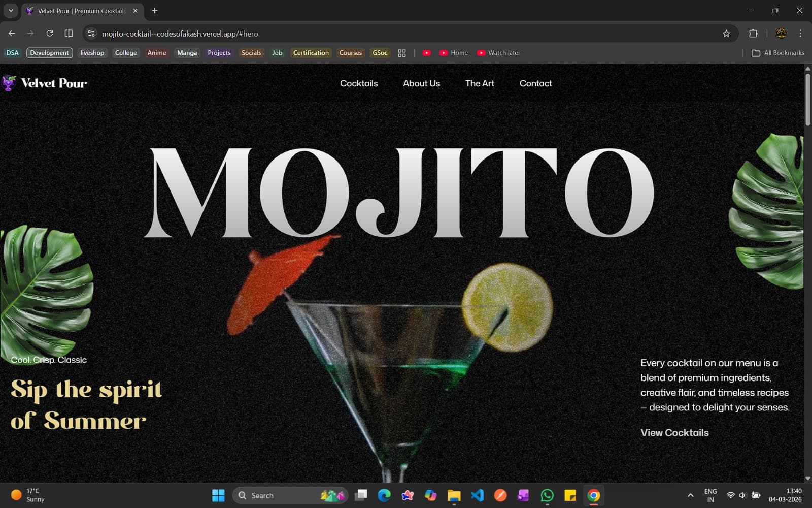
Task: Bookmark this page with the star icon
Action: [726, 34]
